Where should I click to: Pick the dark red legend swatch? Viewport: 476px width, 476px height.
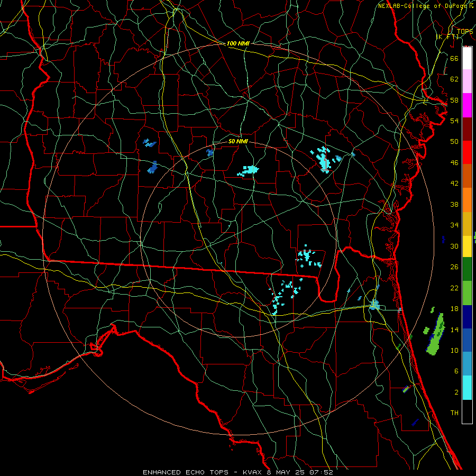coord(467,129)
